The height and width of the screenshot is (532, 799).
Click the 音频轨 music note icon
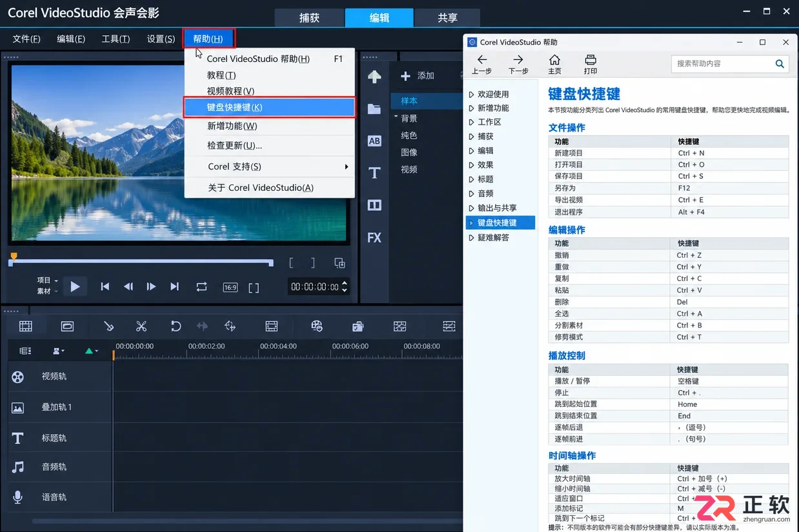click(17, 467)
